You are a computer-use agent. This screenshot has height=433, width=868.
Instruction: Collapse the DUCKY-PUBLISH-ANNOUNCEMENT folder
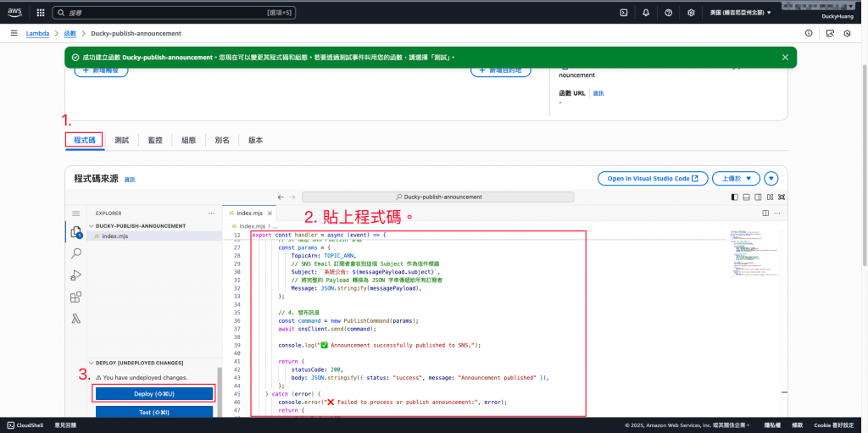click(142, 226)
